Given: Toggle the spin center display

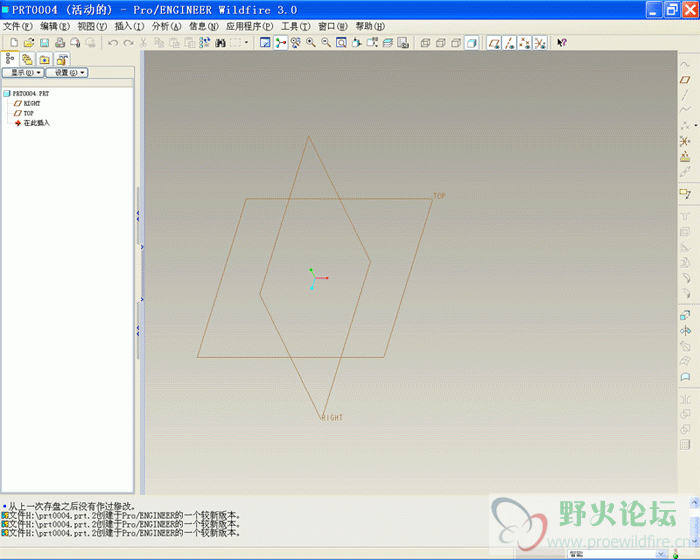Looking at the screenshot, I should pyautogui.click(x=280, y=43).
